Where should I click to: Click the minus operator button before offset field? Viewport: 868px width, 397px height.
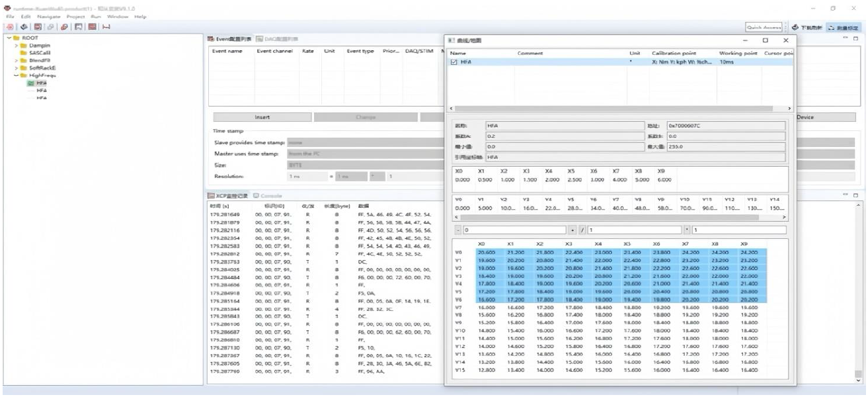coord(458,230)
